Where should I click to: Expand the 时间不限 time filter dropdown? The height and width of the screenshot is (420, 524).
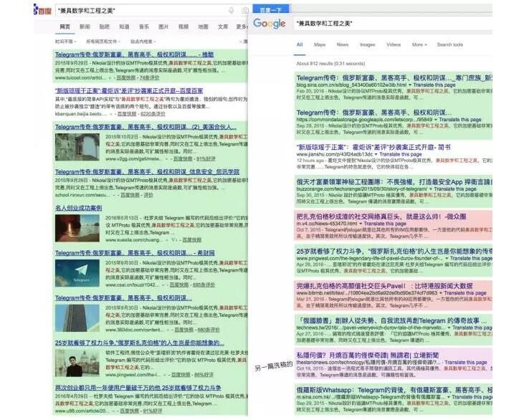point(65,42)
